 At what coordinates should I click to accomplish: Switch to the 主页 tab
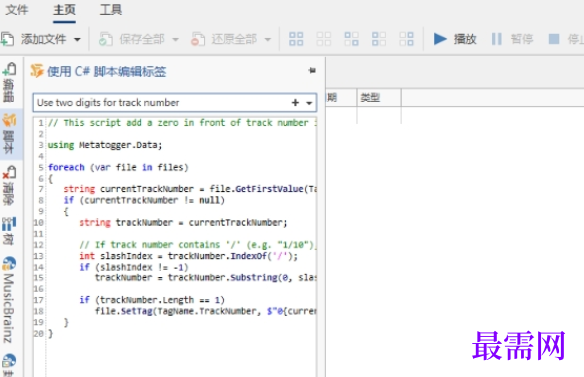click(x=64, y=10)
